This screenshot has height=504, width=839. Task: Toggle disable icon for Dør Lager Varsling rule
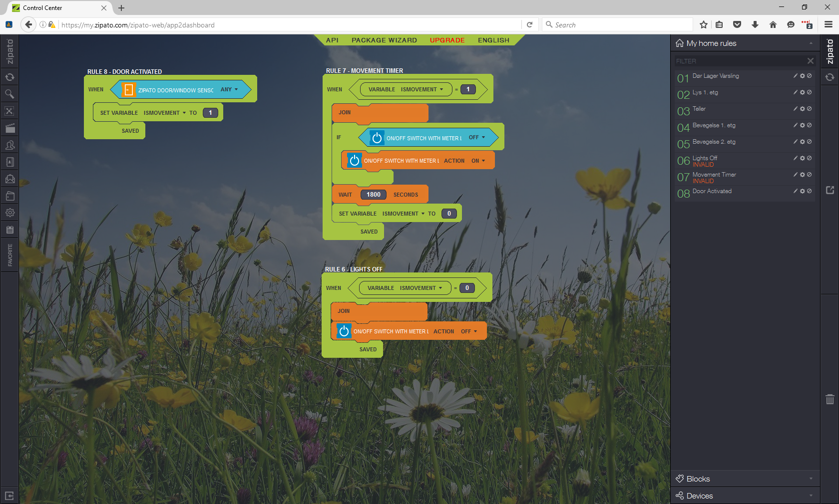810,76
